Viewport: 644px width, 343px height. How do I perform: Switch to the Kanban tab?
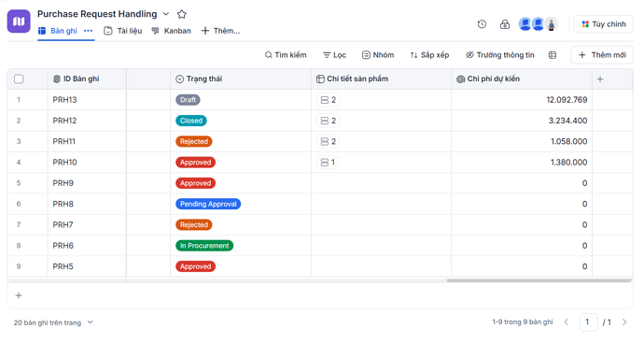coord(172,31)
